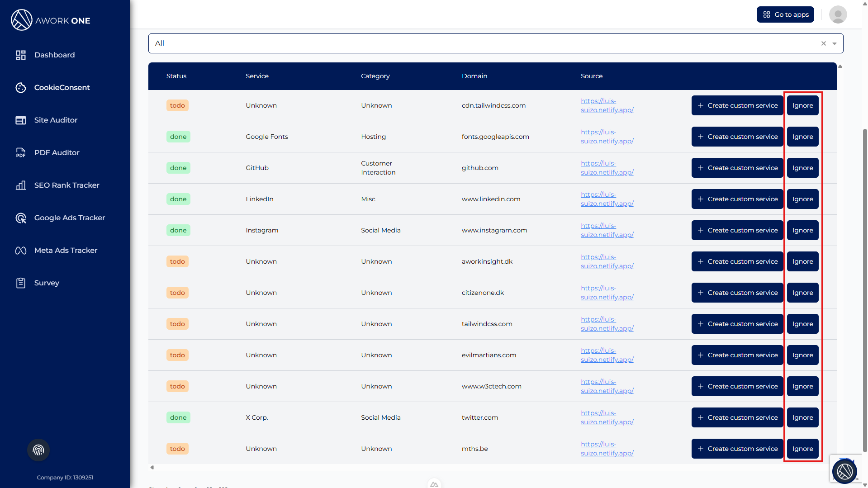Viewport: 868px width, 488px height.
Task: Click the Site Auditor icon
Action: (21, 120)
